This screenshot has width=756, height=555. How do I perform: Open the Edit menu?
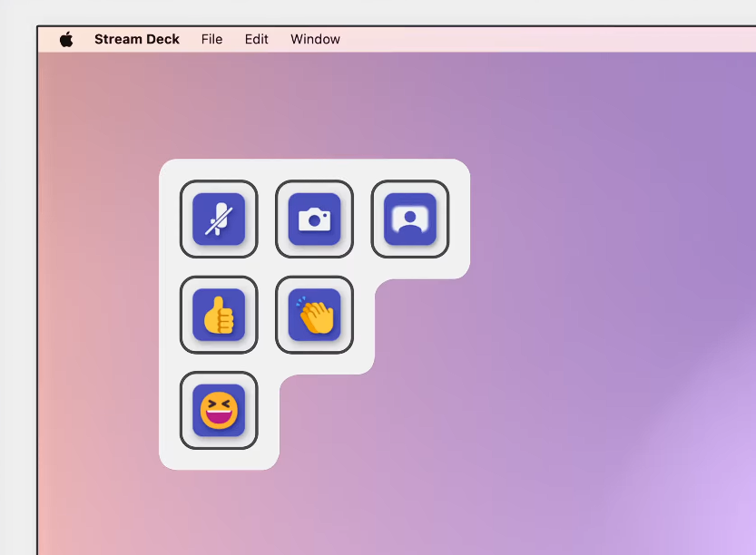pyautogui.click(x=257, y=39)
